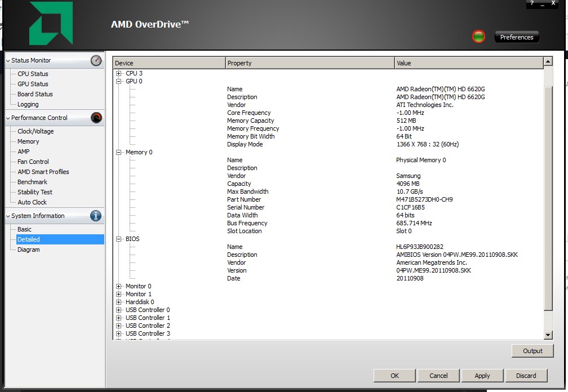The image size is (568, 392).
Task: Click the 512 MB memory capacity value
Action: [406, 121]
